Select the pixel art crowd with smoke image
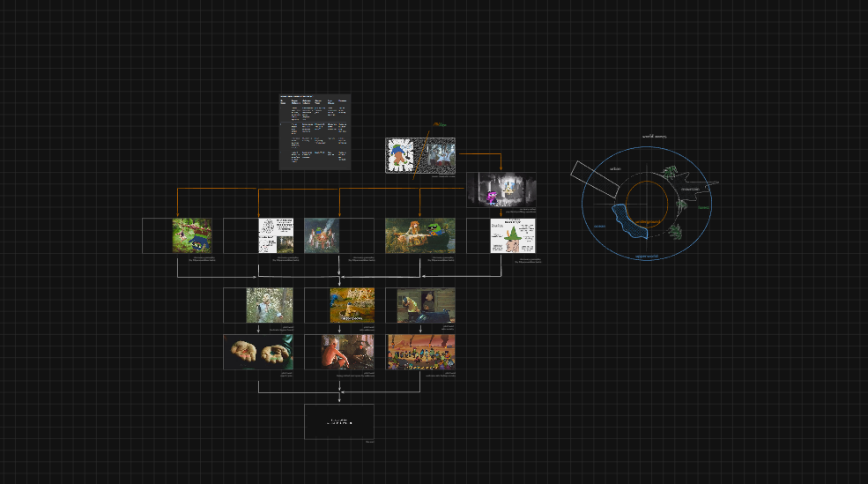Screen dimensions: 868x484 tap(420, 353)
